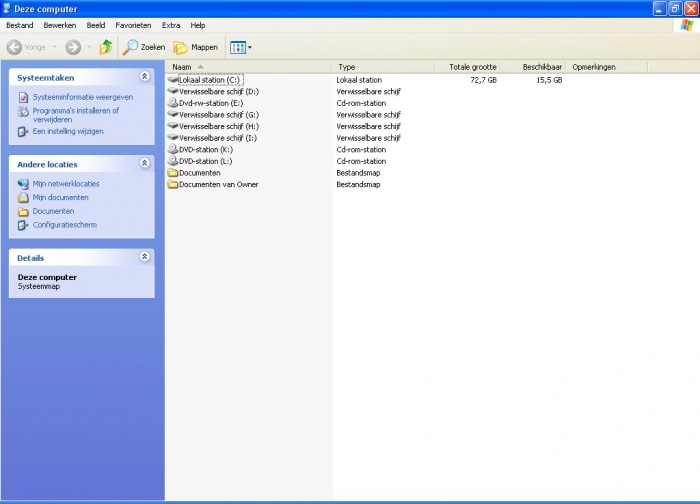The width and height of the screenshot is (700, 504).
Task: Select 'Verwisselbare schijf (G:)' name text
Action: [219, 115]
